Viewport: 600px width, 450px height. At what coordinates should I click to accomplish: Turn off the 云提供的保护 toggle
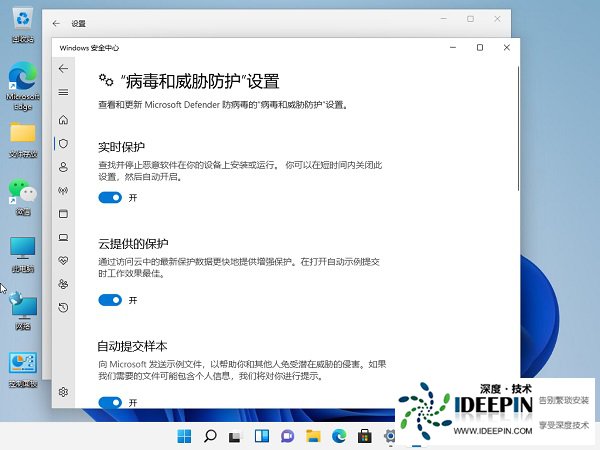pyautogui.click(x=110, y=300)
